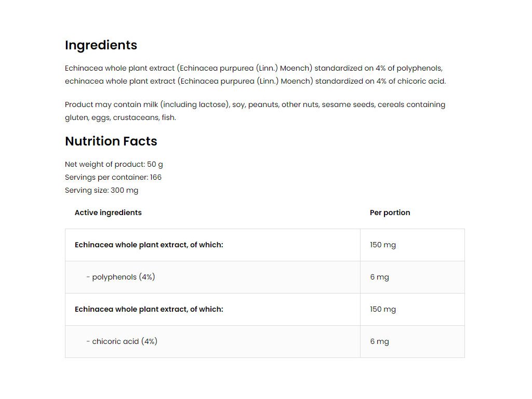
Task: Click the second 150 mg portion value
Action: pos(383,310)
